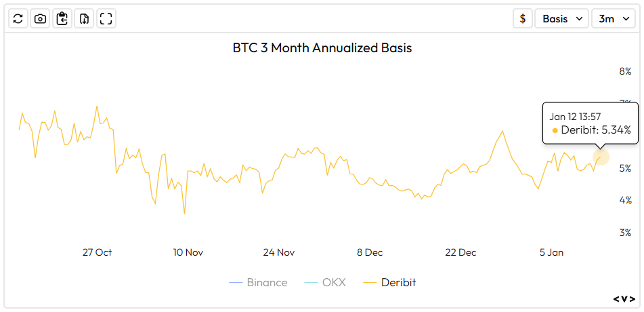Click the 22 Dec date axis label
The height and width of the screenshot is (312, 644).
click(x=460, y=252)
